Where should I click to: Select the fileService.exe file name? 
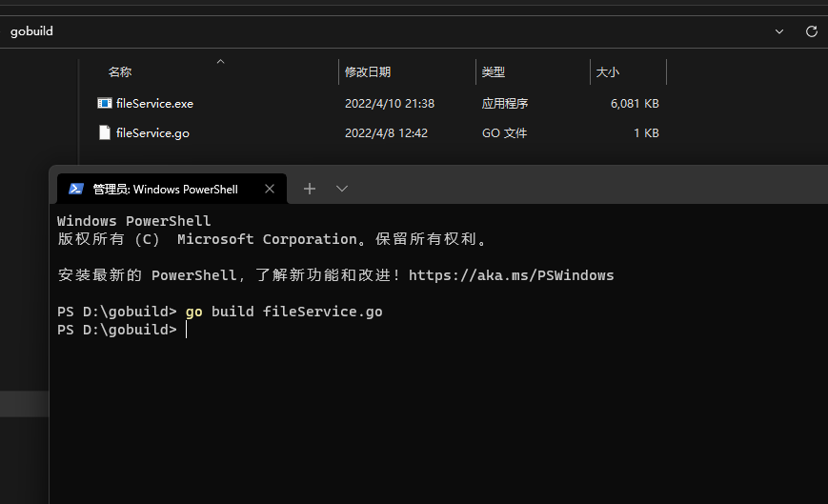(154, 103)
